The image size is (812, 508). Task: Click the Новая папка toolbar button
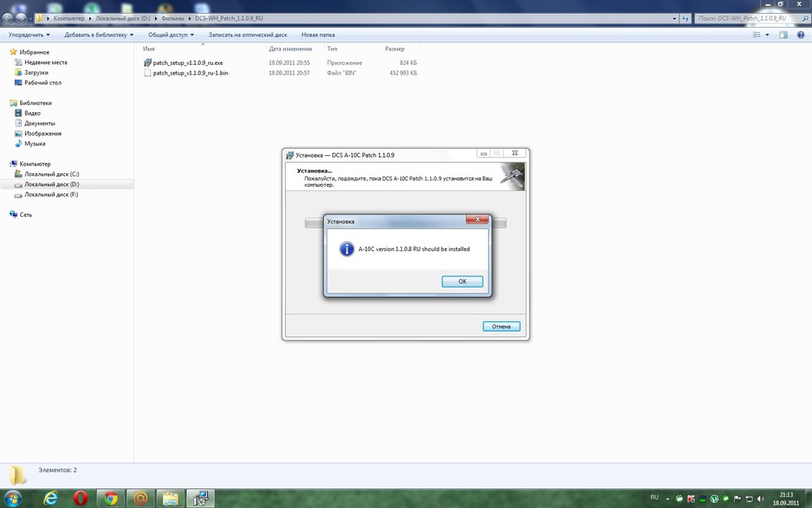coord(318,35)
